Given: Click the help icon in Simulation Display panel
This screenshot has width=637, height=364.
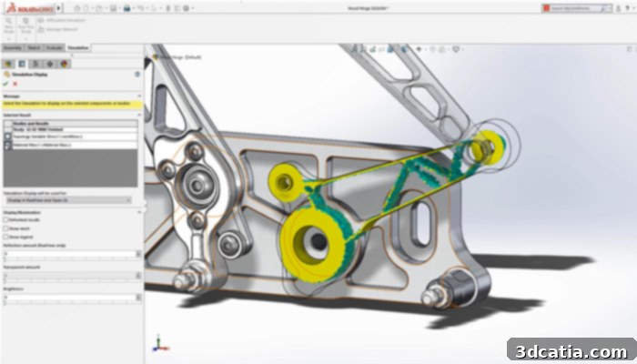Looking at the screenshot, I should click(x=137, y=75).
